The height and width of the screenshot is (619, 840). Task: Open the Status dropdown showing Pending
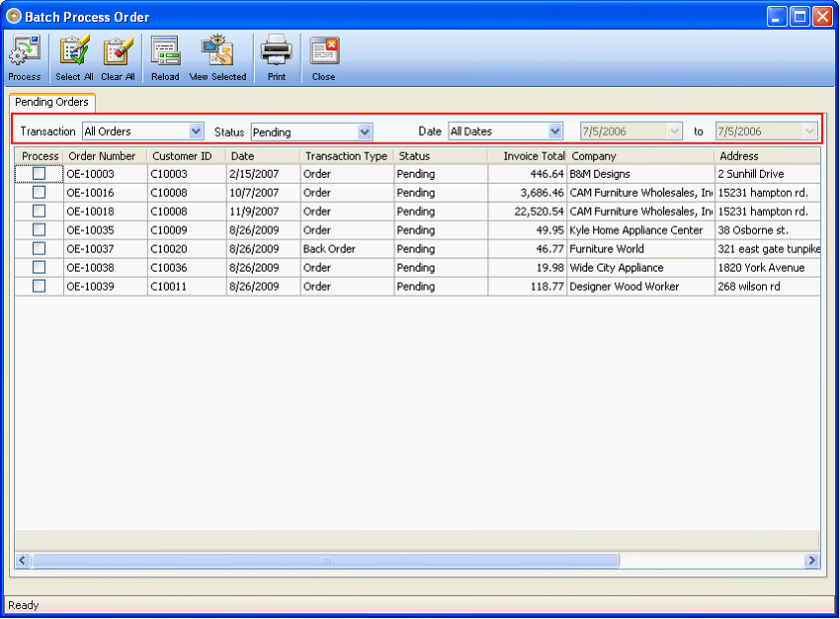click(365, 132)
